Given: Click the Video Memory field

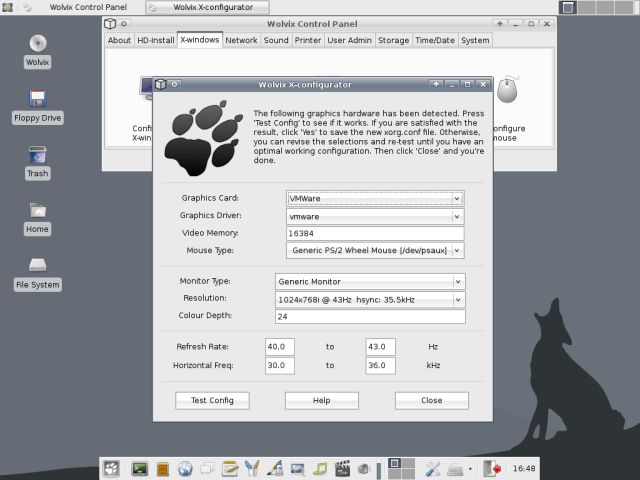Looking at the screenshot, I should 375,233.
